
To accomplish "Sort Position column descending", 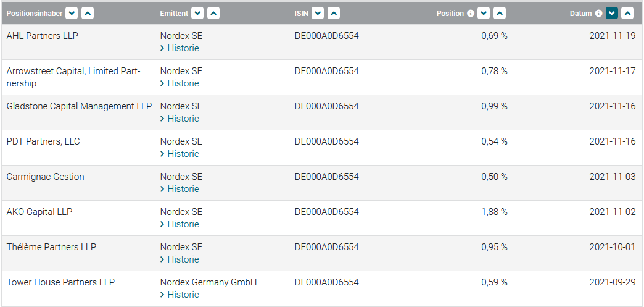I will [x=484, y=13].
